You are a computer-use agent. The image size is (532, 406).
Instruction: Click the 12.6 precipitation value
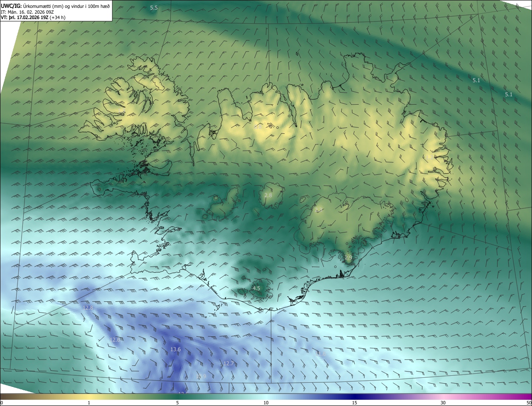(115, 340)
